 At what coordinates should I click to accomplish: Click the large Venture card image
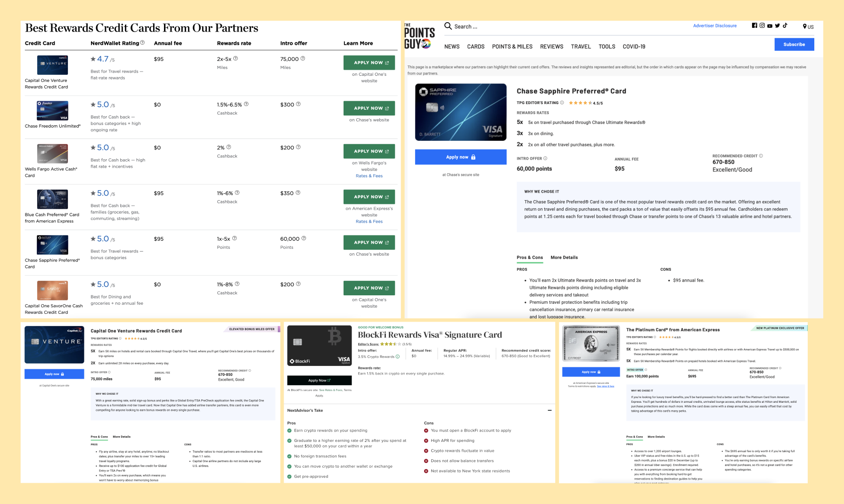tap(54, 345)
